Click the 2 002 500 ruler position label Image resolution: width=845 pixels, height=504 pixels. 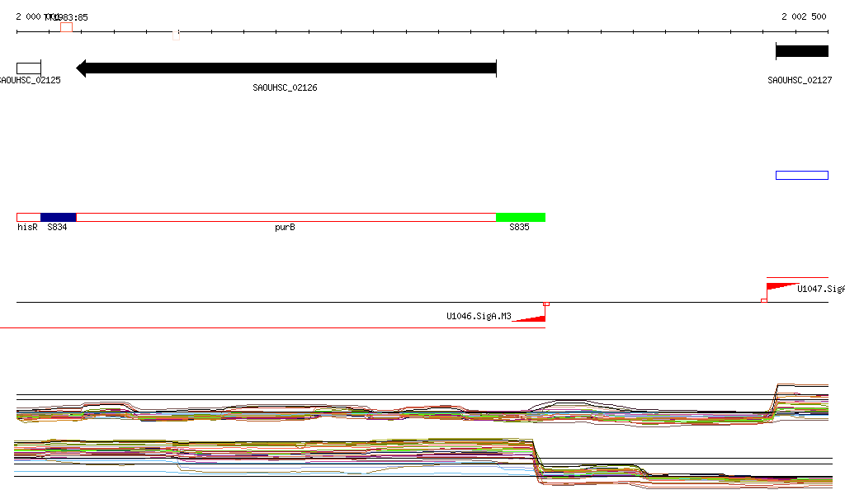pyautogui.click(x=804, y=16)
